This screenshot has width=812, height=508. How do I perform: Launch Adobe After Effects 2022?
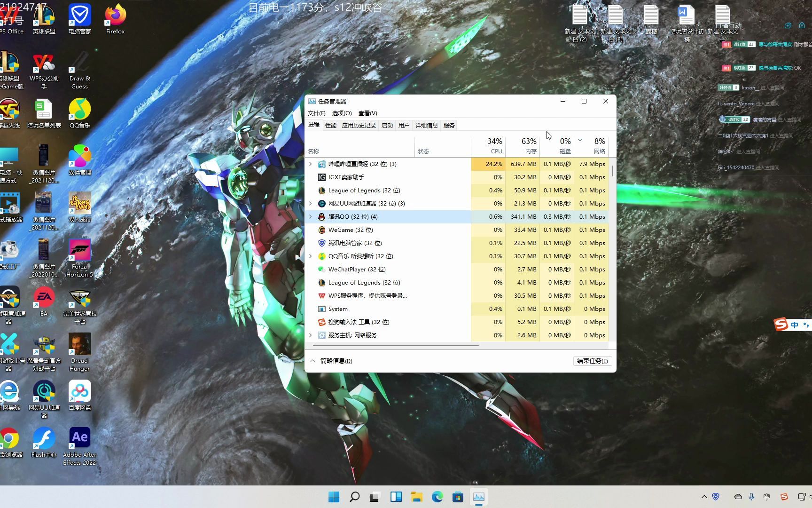point(79,446)
